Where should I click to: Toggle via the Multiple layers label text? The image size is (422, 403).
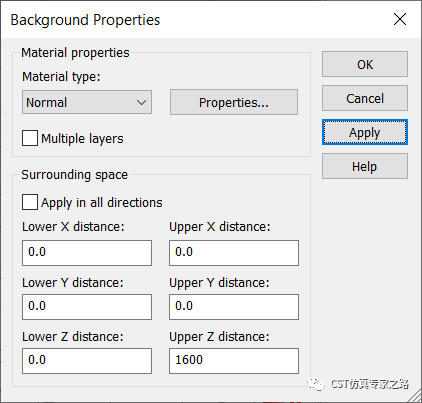[82, 138]
